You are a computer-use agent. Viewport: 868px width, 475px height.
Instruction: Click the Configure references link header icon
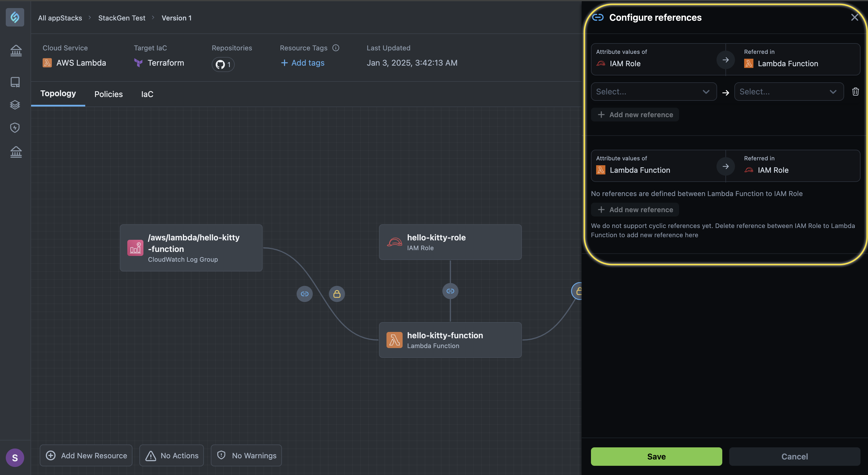[x=598, y=17]
